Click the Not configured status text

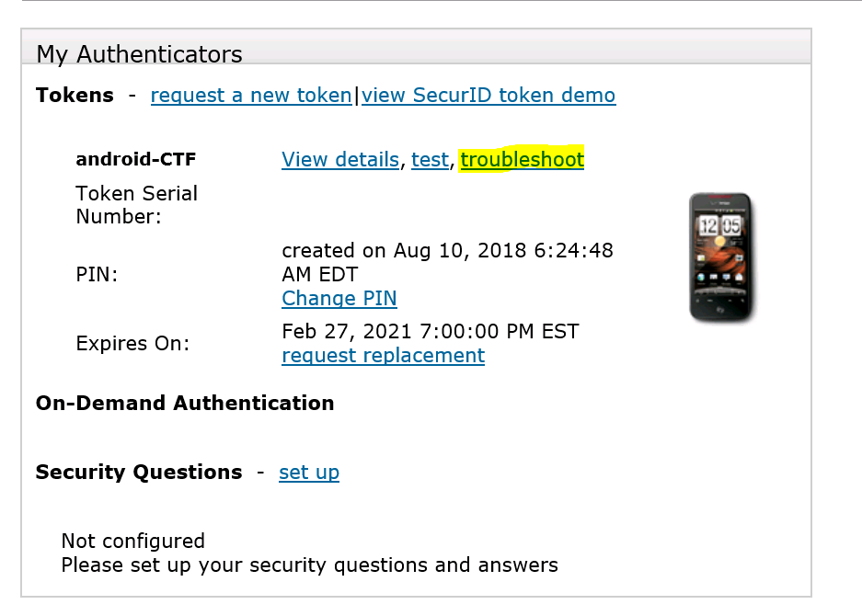tap(133, 541)
